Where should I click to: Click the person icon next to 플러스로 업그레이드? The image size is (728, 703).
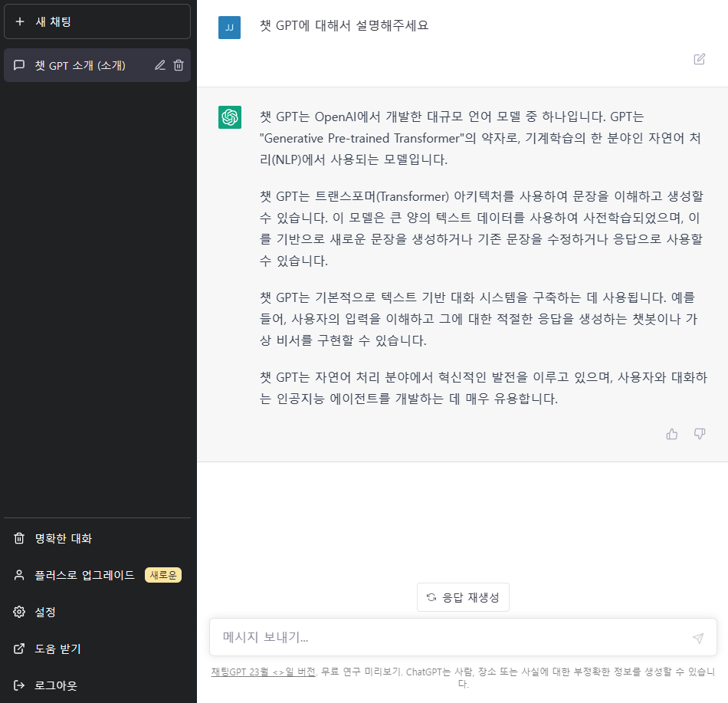19,575
